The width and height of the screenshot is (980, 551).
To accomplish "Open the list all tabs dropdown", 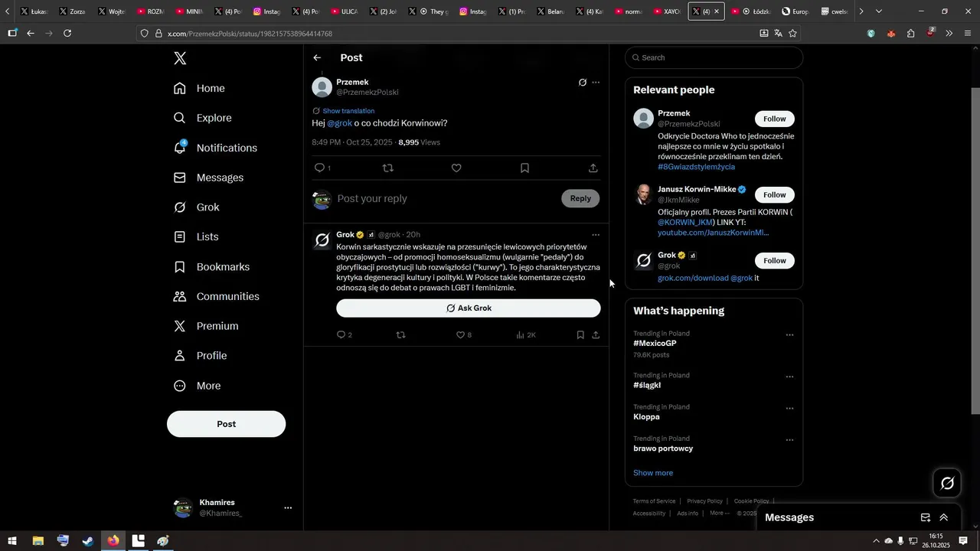I will [878, 11].
